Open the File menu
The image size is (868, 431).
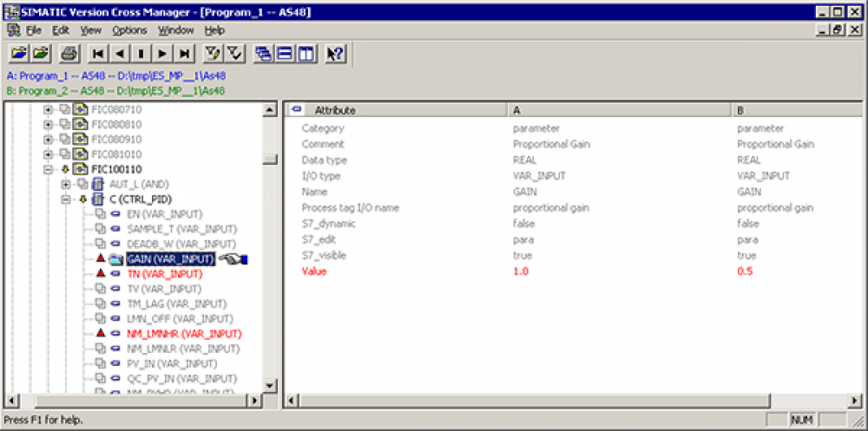pos(34,29)
